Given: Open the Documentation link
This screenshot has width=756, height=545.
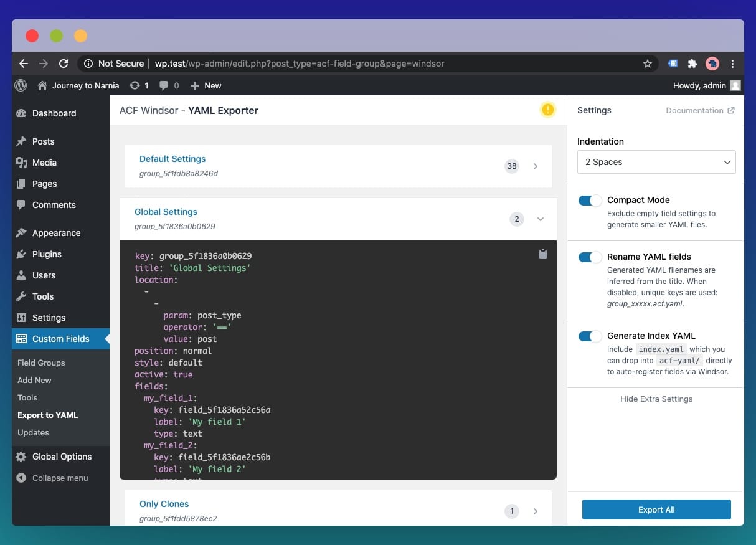Looking at the screenshot, I should 700,110.
